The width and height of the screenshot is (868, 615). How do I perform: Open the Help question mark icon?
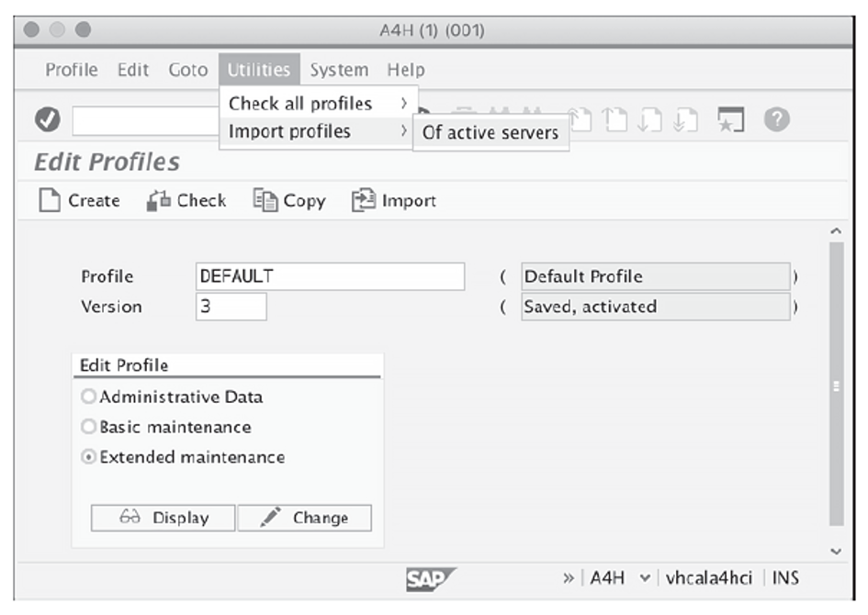tap(777, 119)
